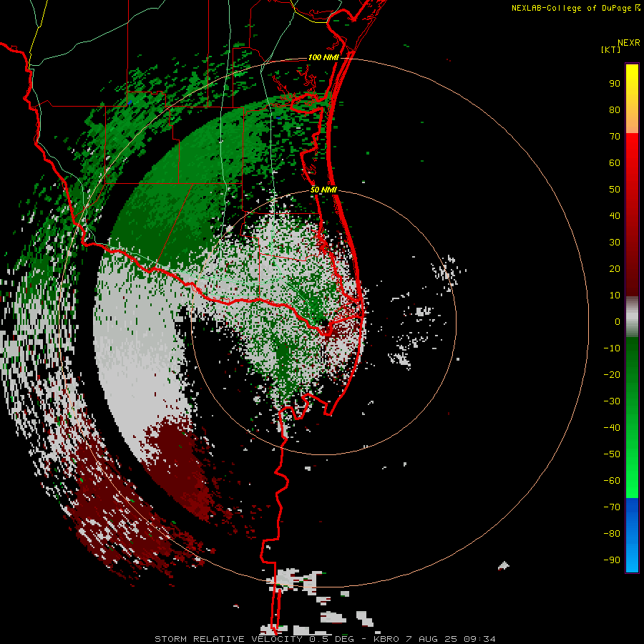Click the 80 value on velocity scale
The image size is (644, 644).
point(615,110)
